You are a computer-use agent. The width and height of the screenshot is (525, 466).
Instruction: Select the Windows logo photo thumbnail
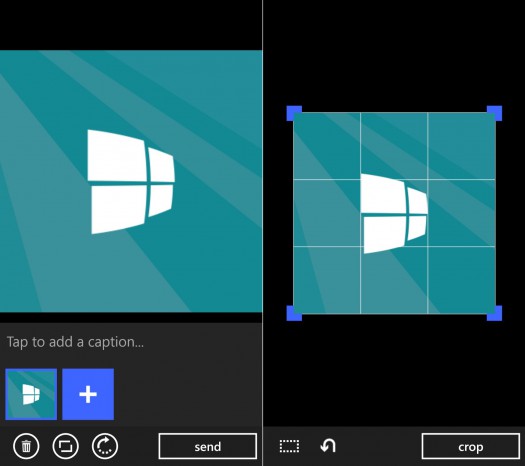(x=31, y=394)
